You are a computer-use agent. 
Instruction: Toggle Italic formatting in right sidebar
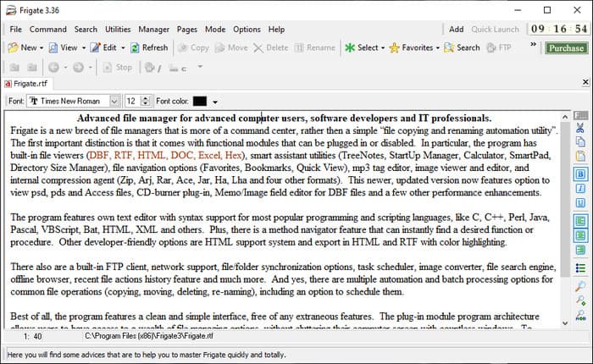tap(580, 189)
